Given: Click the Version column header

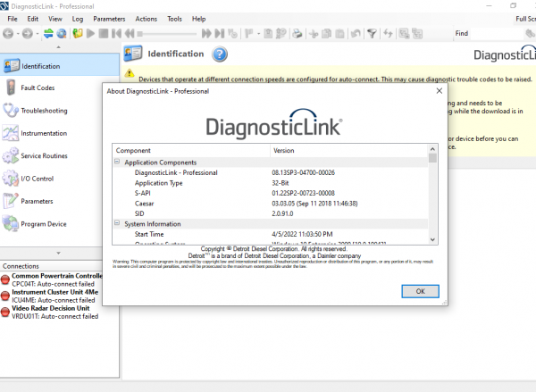Looking at the screenshot, I should (x=348, y=150).
